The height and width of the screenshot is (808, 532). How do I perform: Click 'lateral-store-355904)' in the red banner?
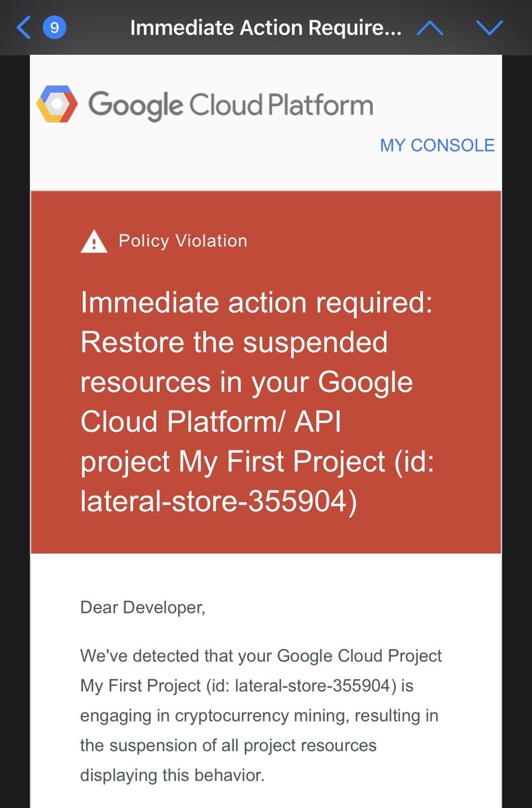click(x=219, y=501)
